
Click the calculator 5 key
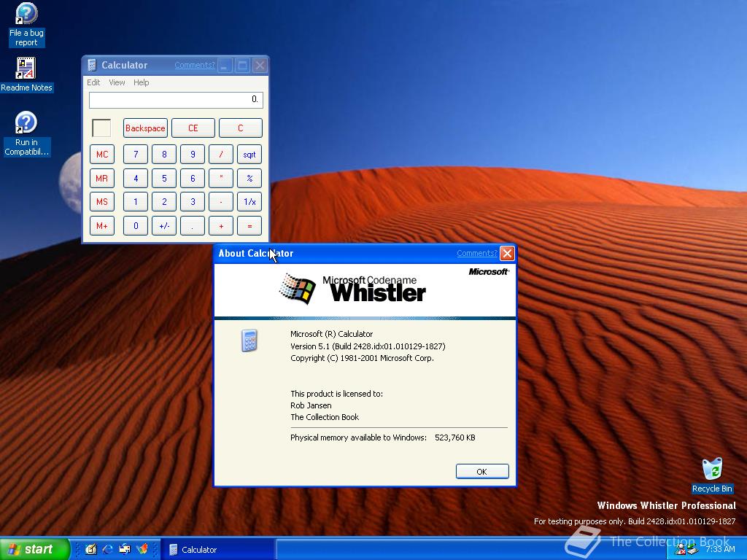(x=164, y=178)
